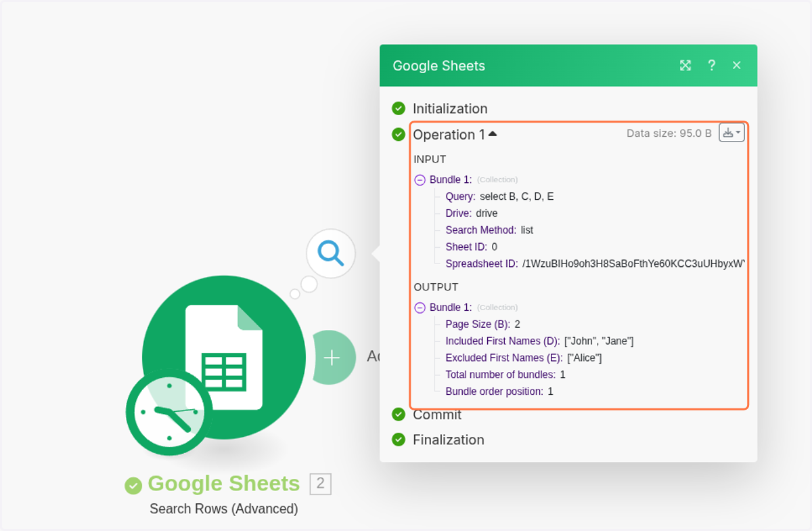812x531 pixels.
Task: Open download output bundles dropdown
Action: pos(731,133)
